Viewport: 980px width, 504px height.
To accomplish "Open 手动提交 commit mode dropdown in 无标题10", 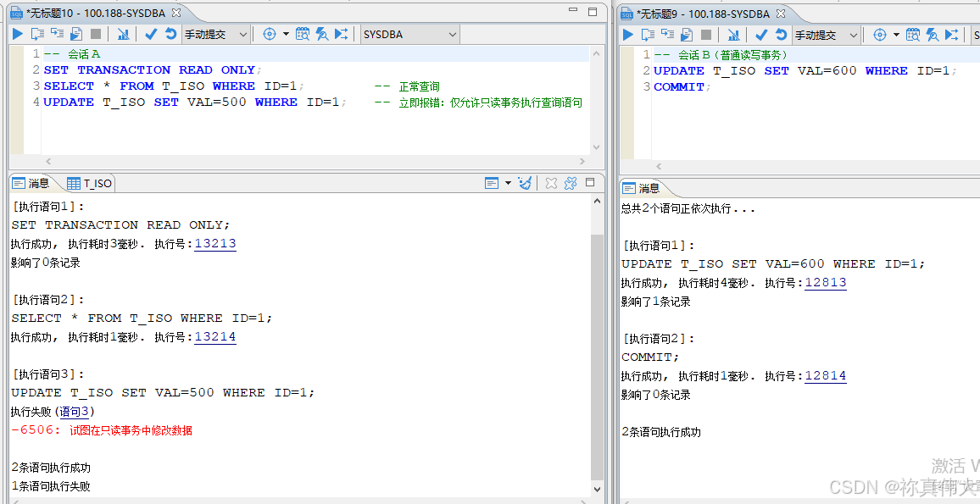I will point(215,35).
